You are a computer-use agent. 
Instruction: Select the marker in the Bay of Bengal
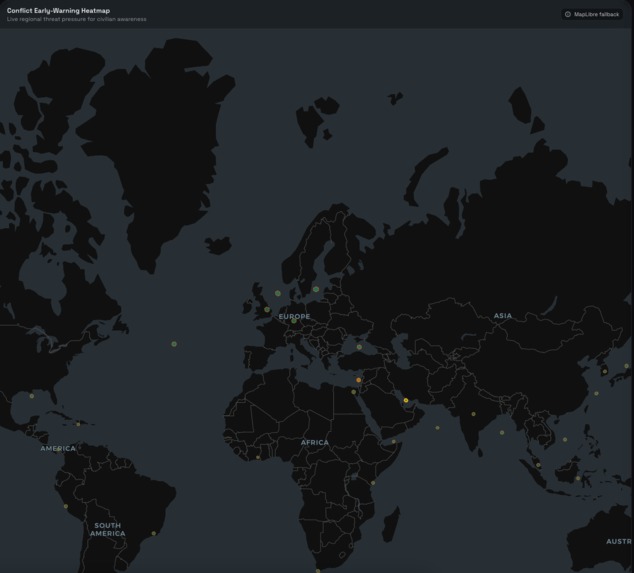pos(502,433)
